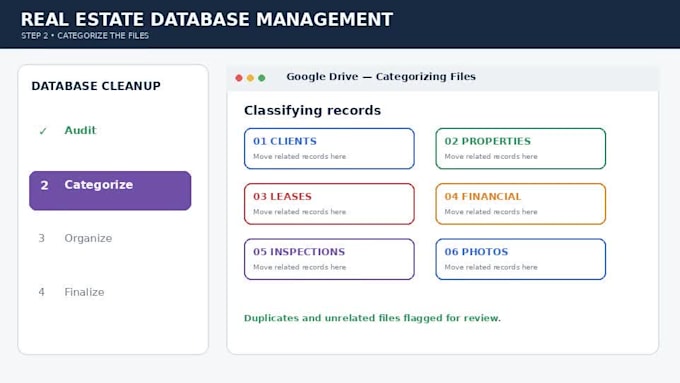This screenshot has height=383, width=680.
Task: Click the number 4 beside Finalize
Action: [41, 292]
